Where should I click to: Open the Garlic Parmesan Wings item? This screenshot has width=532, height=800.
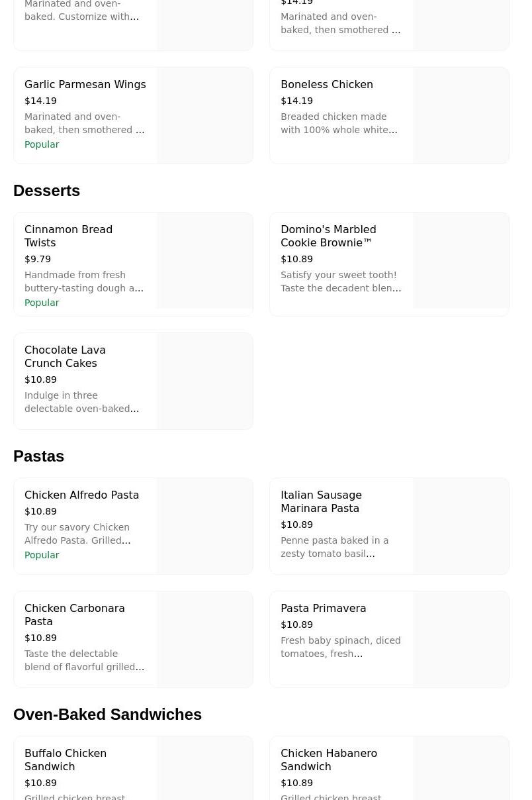pos(85,85)
